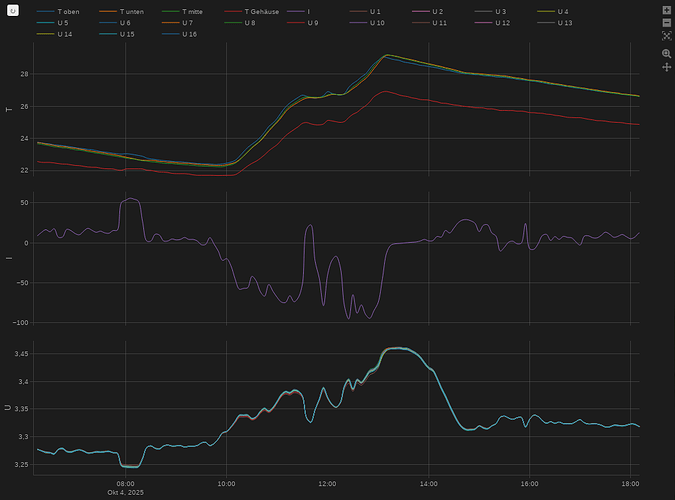Image resolution: width=675 pixels, height=500 pixels.
Task: Click the zoom in plus icon
Action: click(666, 9)
